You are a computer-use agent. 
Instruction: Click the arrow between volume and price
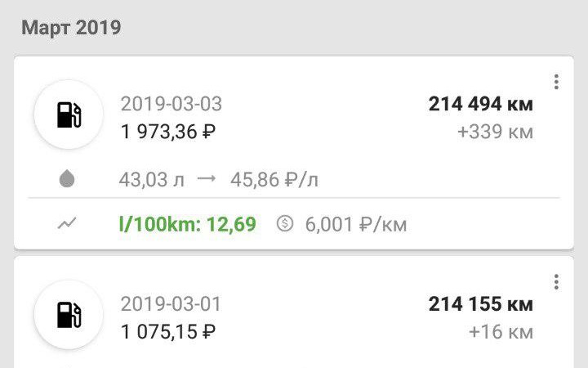(207, 179)
